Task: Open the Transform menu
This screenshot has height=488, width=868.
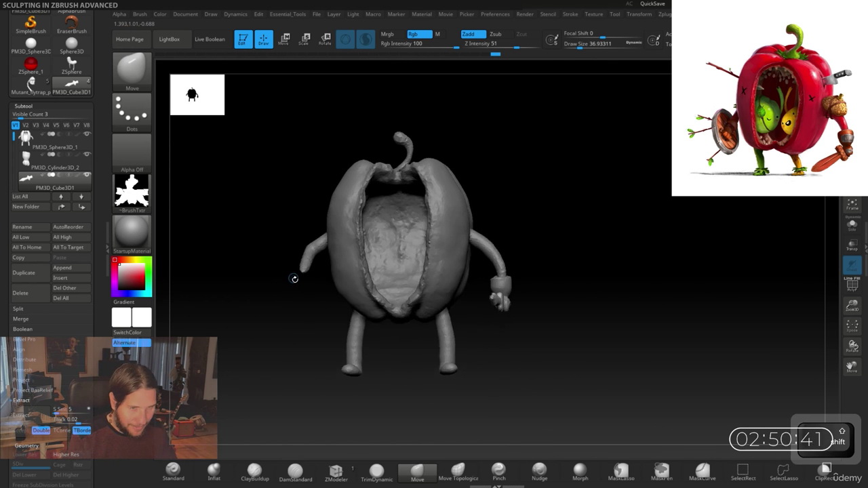Action: coord(639,14)
